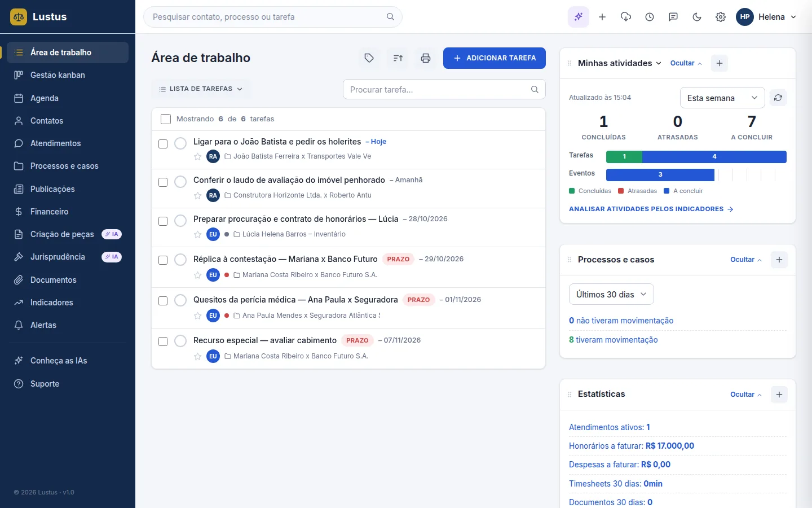The height and width of the screenshot is (508, 812).
Task: Collapse Estatísticas panel with Ocultar
Action: tap(746, 395)
